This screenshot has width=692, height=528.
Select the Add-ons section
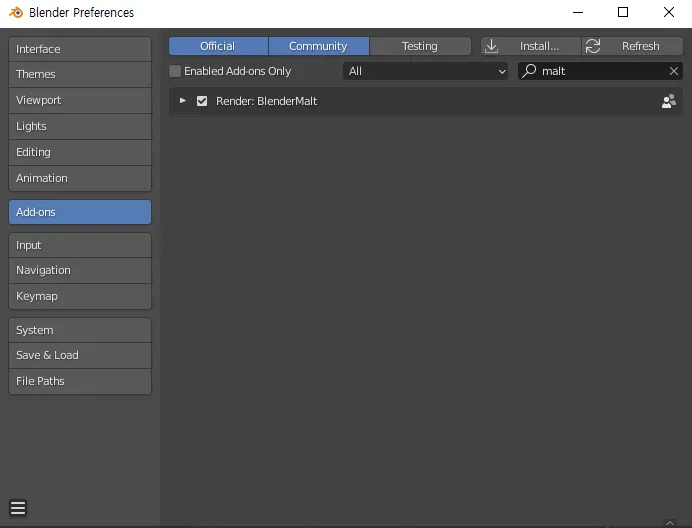pos(80,212)
